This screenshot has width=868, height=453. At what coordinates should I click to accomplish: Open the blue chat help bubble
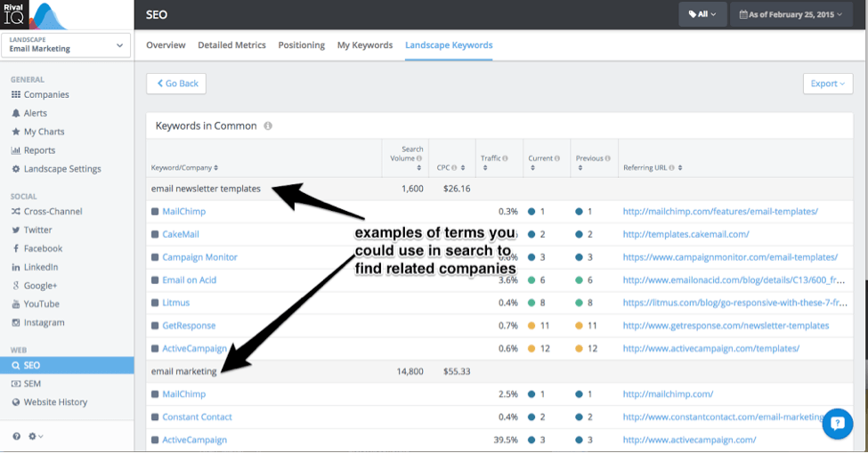click(x=838, y=424)
